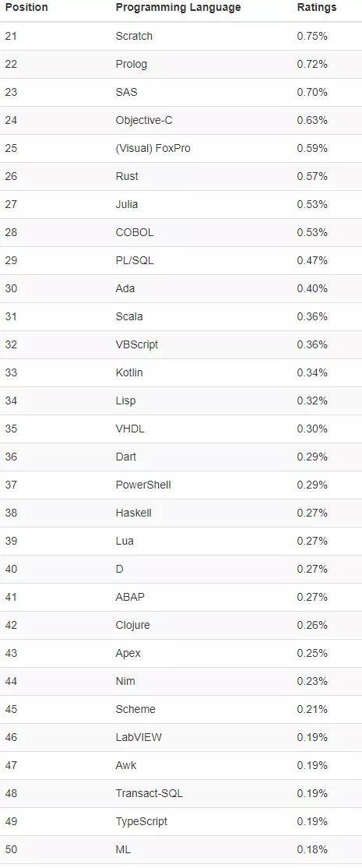Click the COBOL language name

pos(135,232)
